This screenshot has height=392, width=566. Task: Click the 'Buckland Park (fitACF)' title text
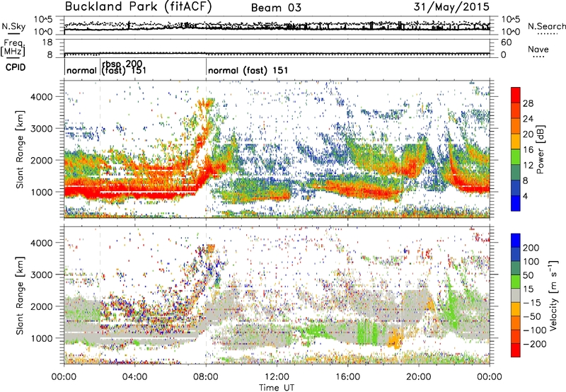138,7
